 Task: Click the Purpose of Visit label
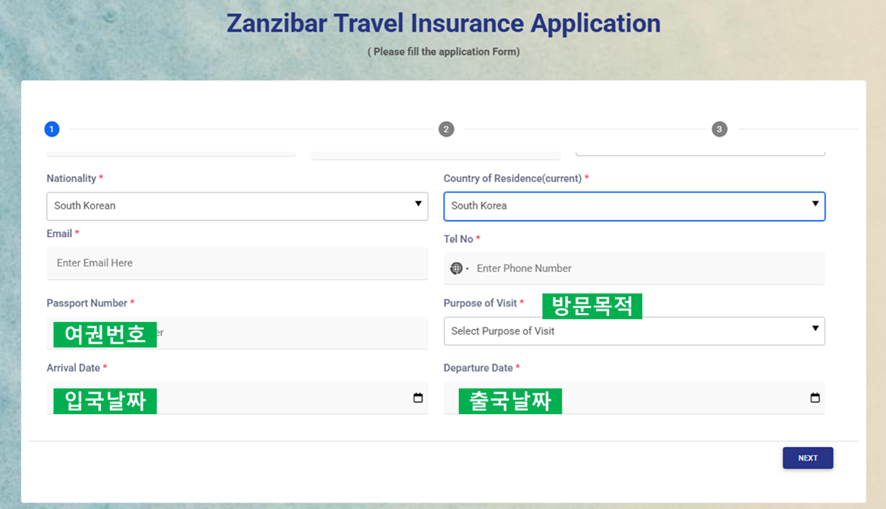(x=480, y=303)
